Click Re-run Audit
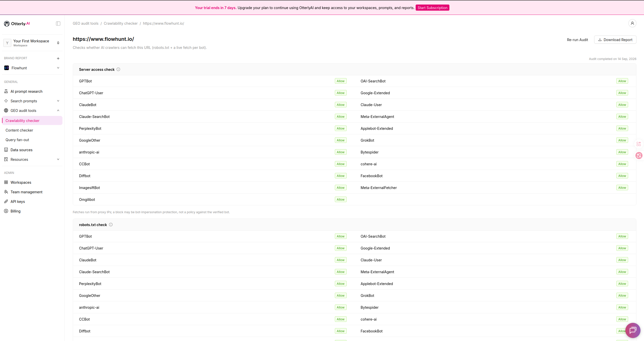This screenshot has width=644, height=341. (x=577, y=40)
